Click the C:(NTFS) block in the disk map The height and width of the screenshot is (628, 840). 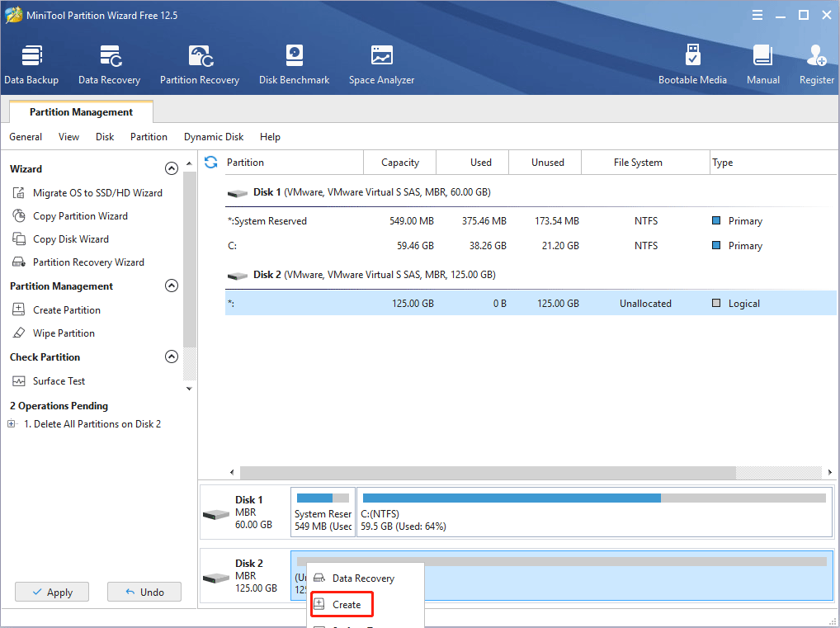594,512
